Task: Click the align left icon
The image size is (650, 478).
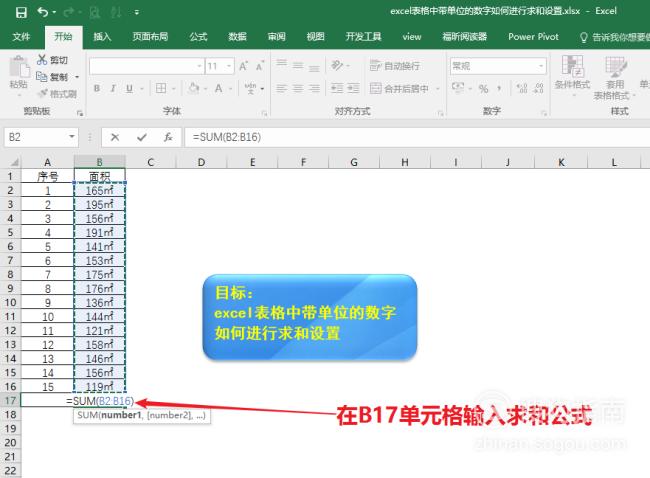Action: tap(282, 88)
